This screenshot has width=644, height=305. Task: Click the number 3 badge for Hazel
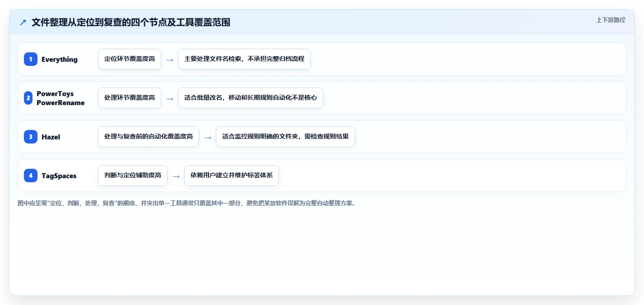click(x=31, y=137)
